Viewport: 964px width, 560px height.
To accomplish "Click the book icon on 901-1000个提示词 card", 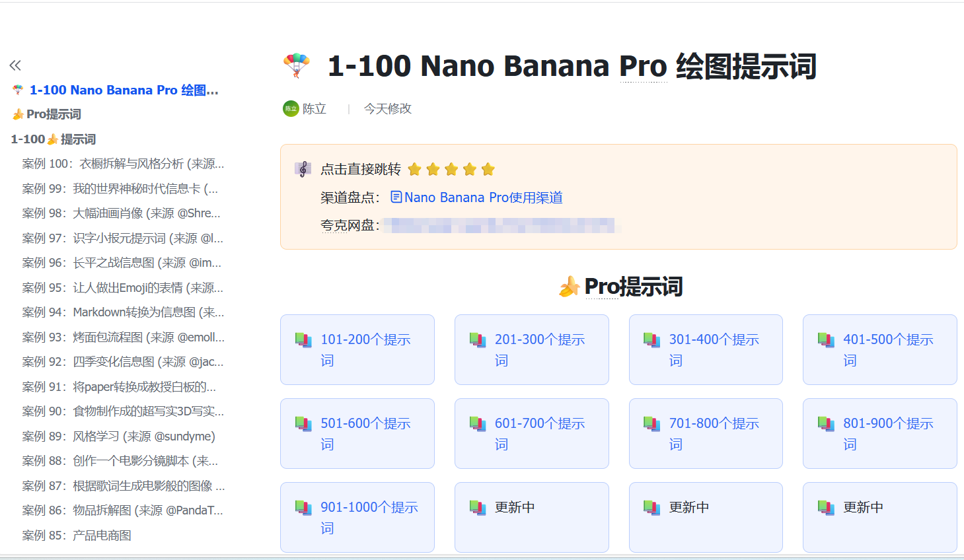I will (303, 508).
